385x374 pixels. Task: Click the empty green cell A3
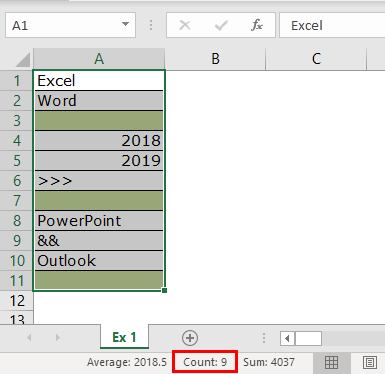tap(99, 121)
